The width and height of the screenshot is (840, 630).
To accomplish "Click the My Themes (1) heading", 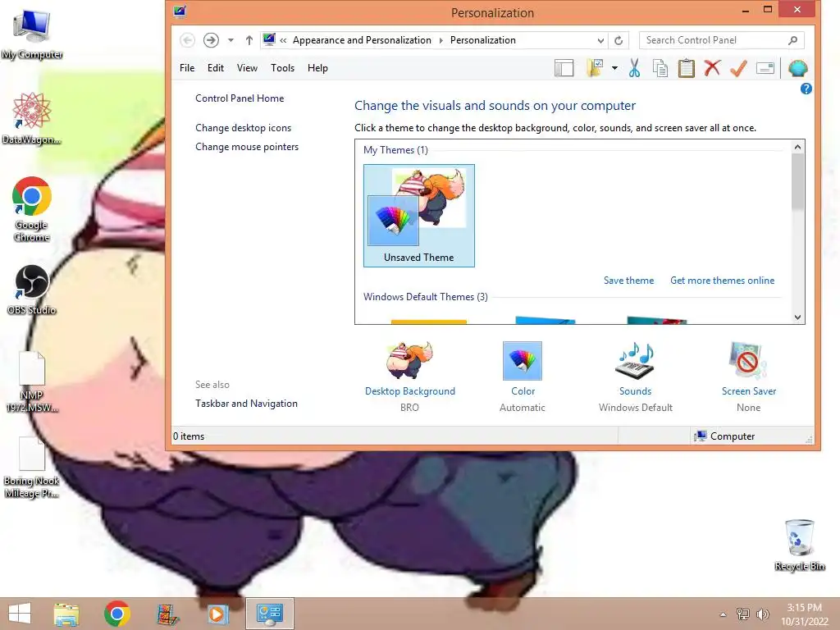I will click(x=395, y=150).
